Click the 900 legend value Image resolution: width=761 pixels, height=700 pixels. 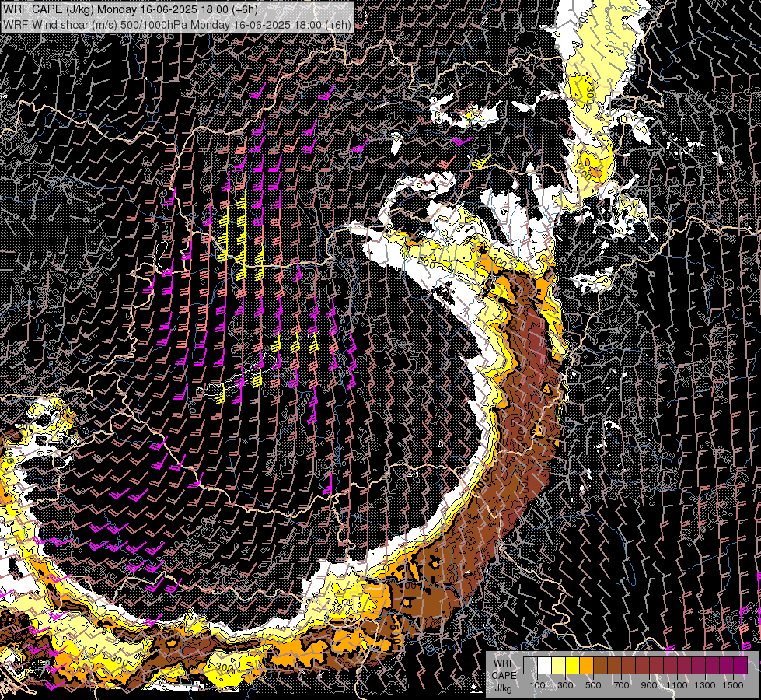pos(649,685)
